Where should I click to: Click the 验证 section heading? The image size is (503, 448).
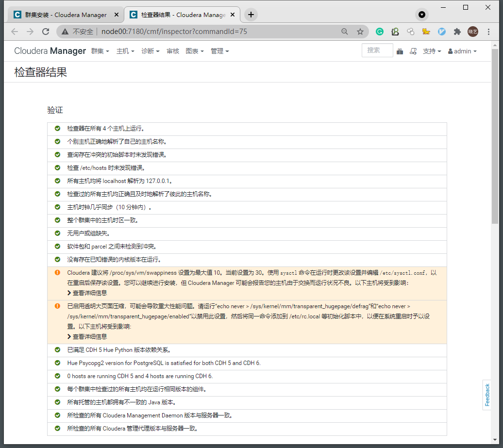coord(55,110)
